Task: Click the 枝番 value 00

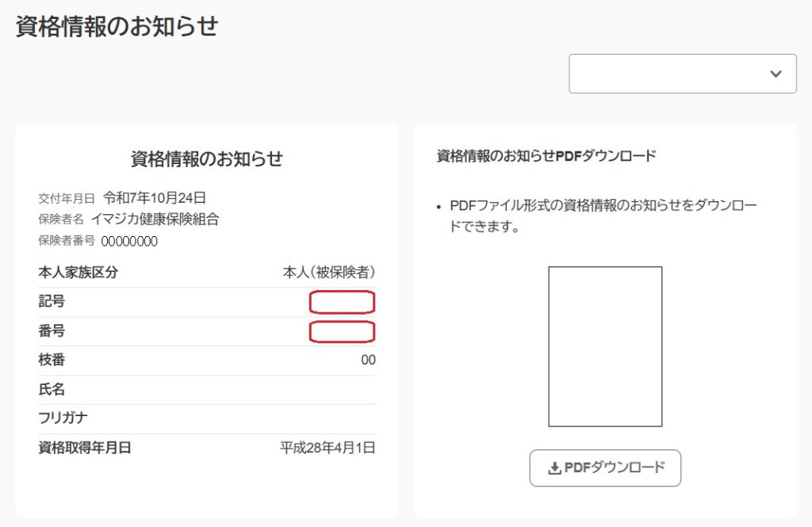Action: [368, 361]
